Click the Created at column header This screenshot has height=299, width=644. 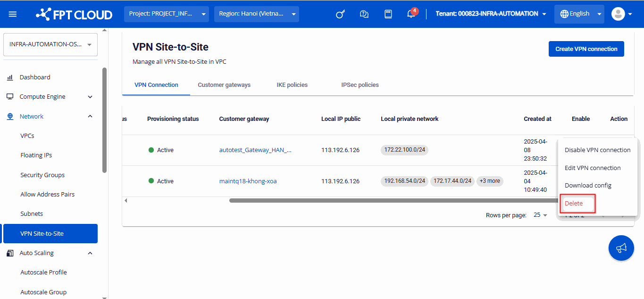pyautogui.click(x=537, y=119)
